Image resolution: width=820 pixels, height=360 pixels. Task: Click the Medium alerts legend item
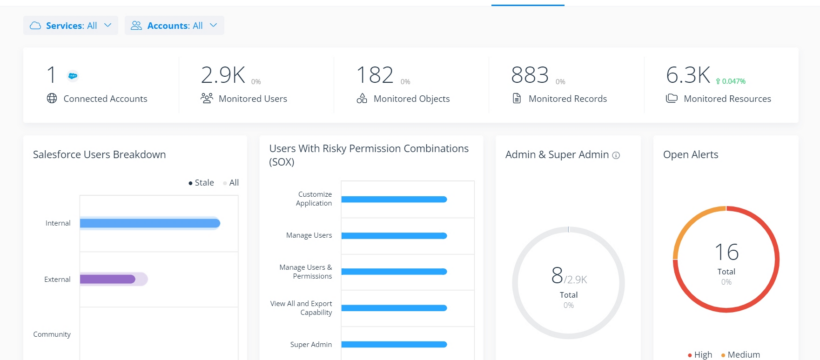(x=741, y=355)
